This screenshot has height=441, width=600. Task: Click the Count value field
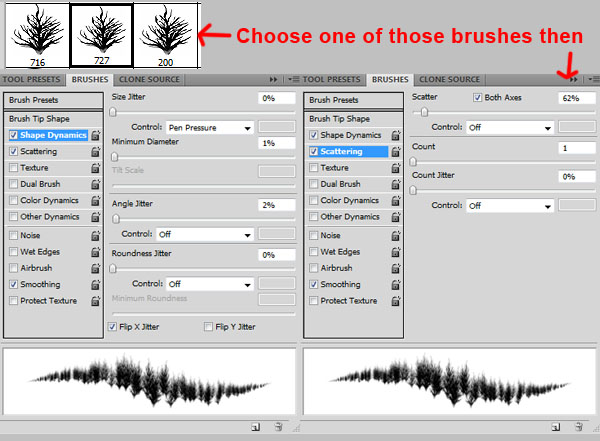pos(577,148)
